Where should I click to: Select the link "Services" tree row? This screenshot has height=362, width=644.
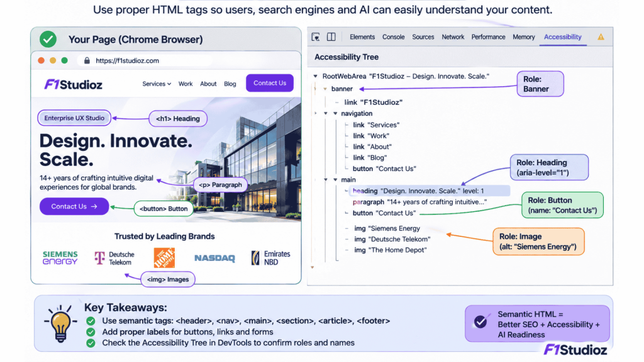pos(376,125)
